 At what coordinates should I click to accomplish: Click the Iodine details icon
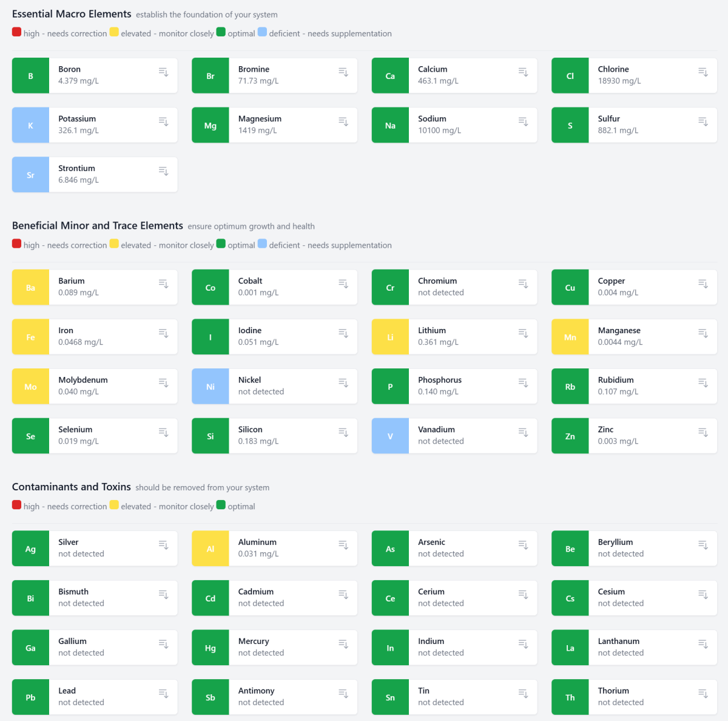pos(343,334)
